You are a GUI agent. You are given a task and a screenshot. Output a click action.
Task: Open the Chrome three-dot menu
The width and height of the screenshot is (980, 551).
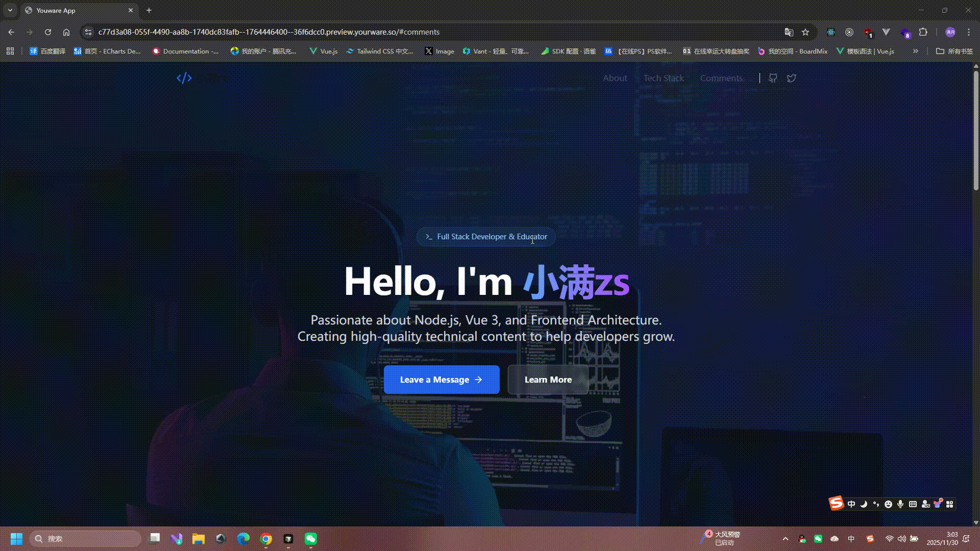969,32
